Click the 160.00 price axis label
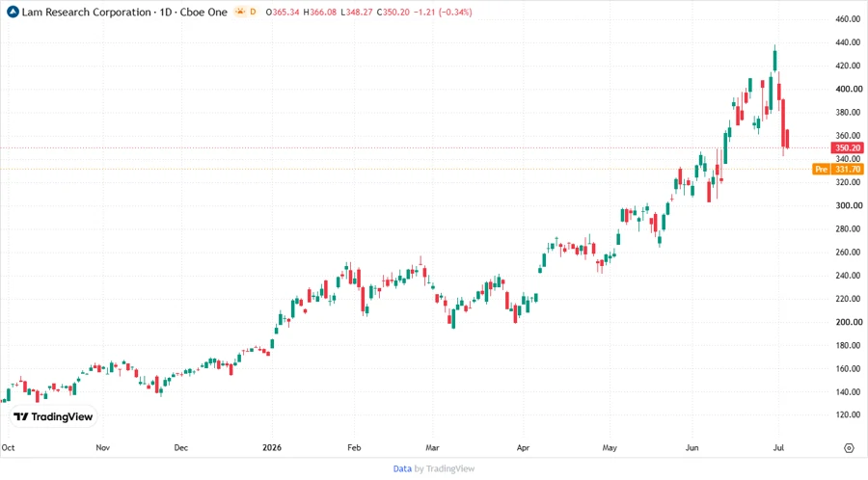Screen dimensions: 868x480 pyautogui.click(x=848, y=369)
